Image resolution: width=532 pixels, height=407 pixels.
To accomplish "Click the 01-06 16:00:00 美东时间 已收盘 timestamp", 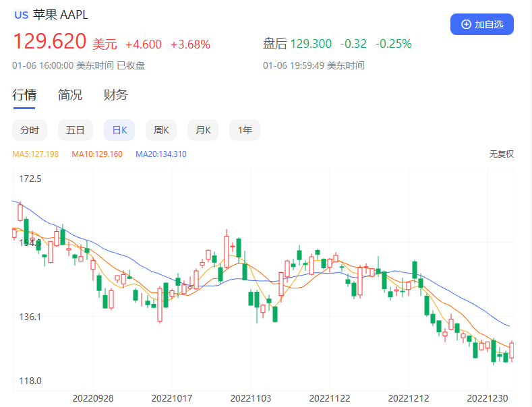I will pyautogui.click(x=79, y=65).
